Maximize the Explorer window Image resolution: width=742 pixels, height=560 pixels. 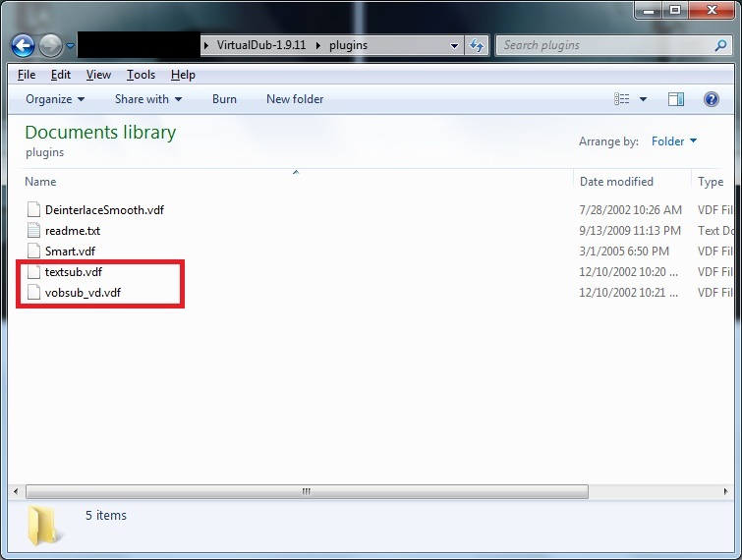point(675,10)
